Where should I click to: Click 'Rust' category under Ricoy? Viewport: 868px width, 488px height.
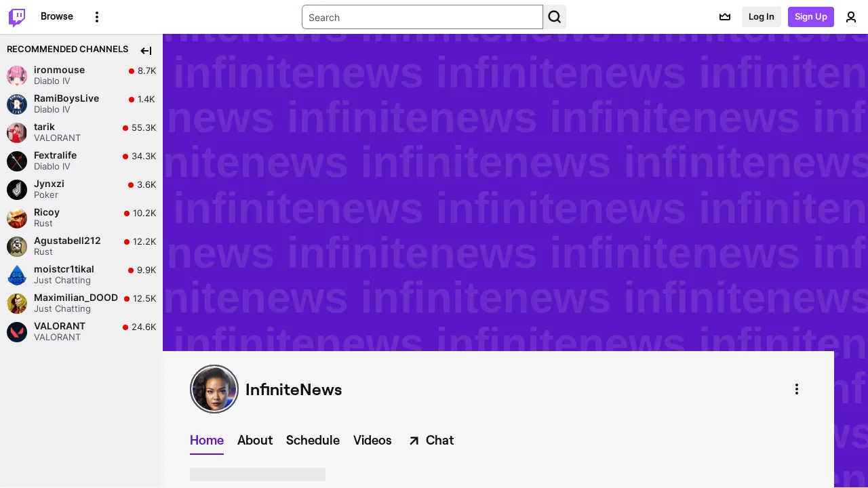click(x=43, y=223)
